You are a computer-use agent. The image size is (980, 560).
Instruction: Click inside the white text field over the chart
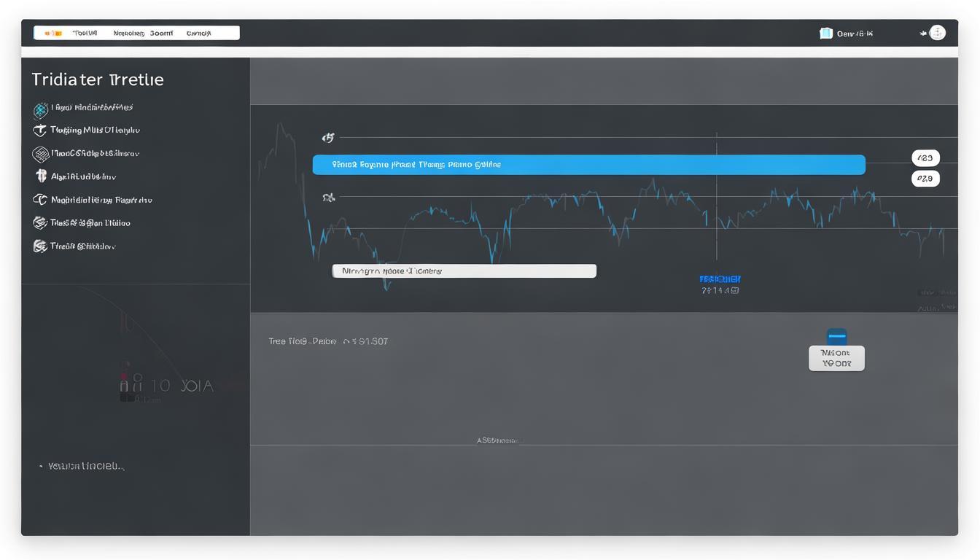[464, 271]
